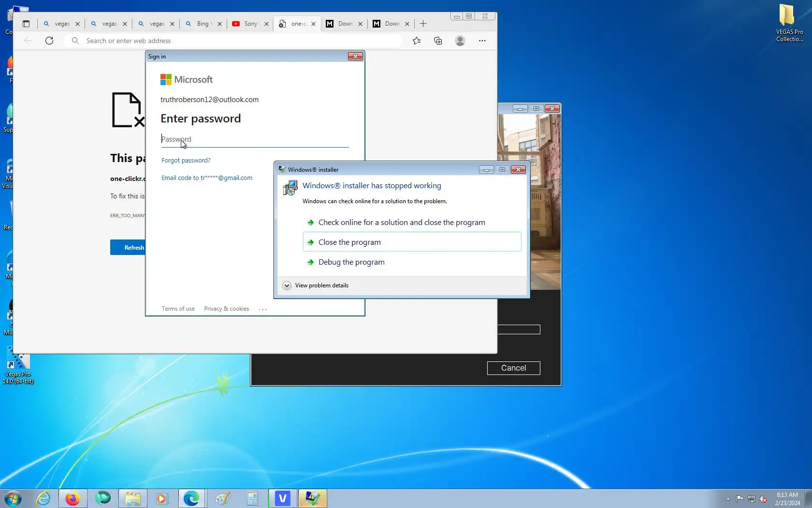Expand View problem details
812x508 pixels.
click(x=315, y=285)
